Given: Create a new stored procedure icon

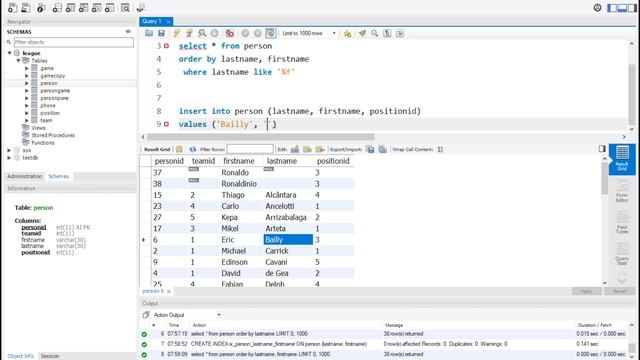Looking at the screenshot, I should [x=96, y=7].
